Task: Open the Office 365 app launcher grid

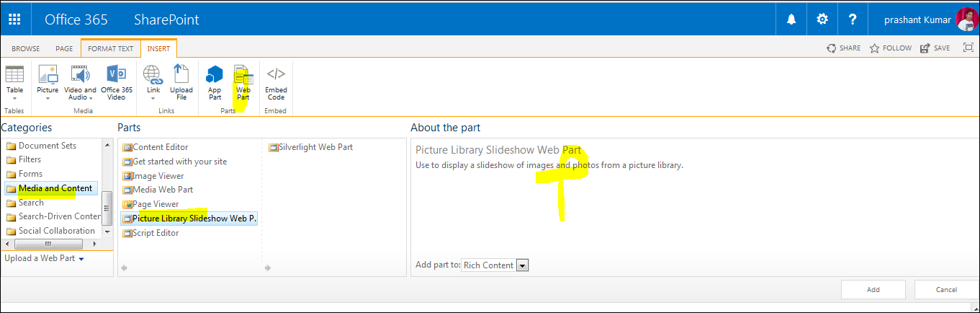Action: [x=14, y=19]
